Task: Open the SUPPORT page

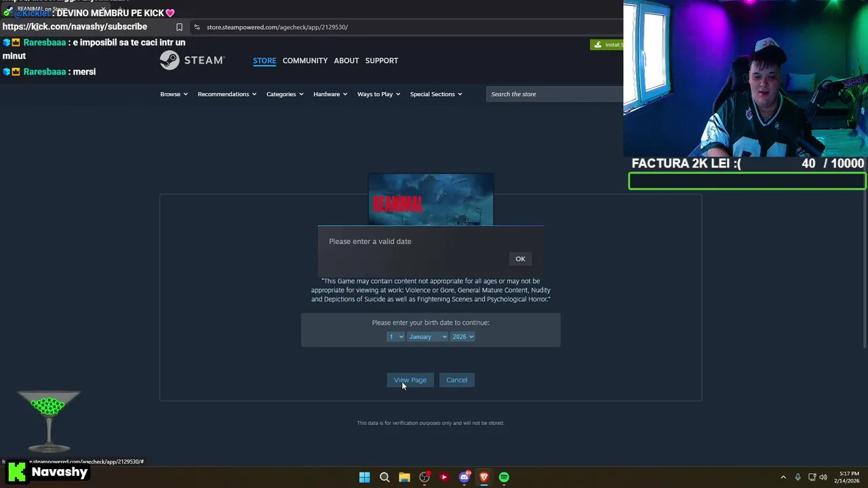Action: (382, 60)
